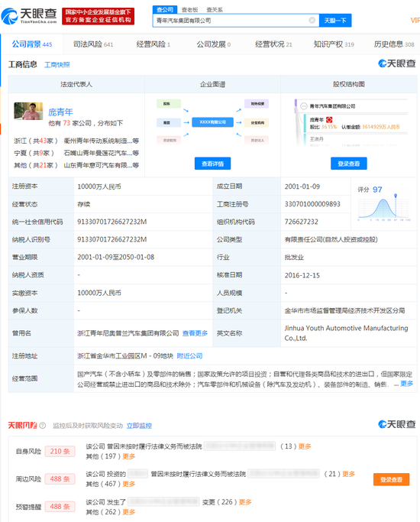Expand former names via 查看更多
Viewport: 420px width, 522px height.
pos(195,333)
